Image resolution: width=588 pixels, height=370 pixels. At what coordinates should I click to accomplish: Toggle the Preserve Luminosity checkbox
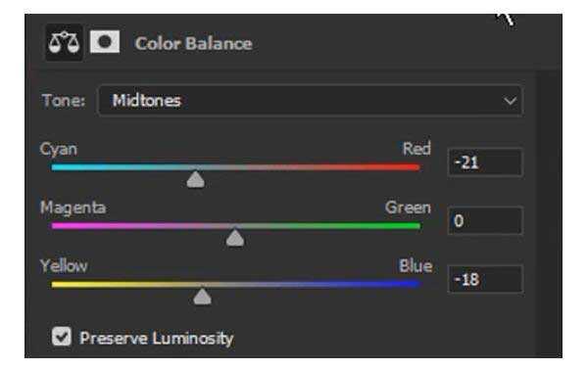62,336
